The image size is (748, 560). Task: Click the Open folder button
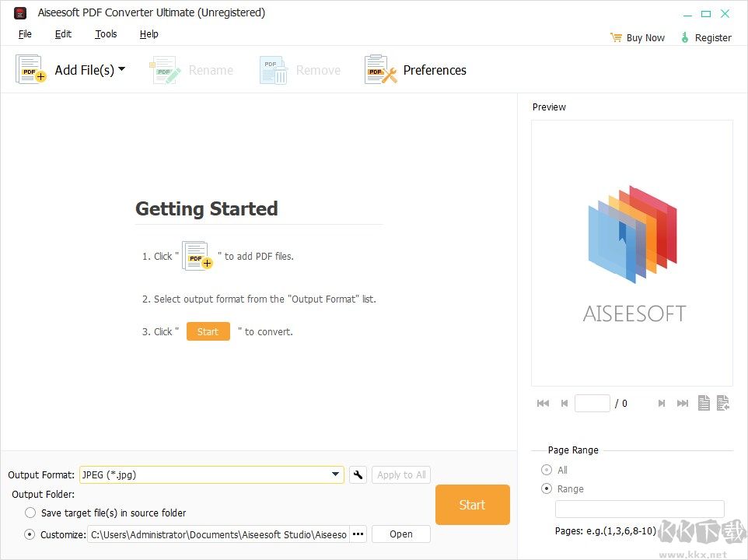[x=400, y=534]
